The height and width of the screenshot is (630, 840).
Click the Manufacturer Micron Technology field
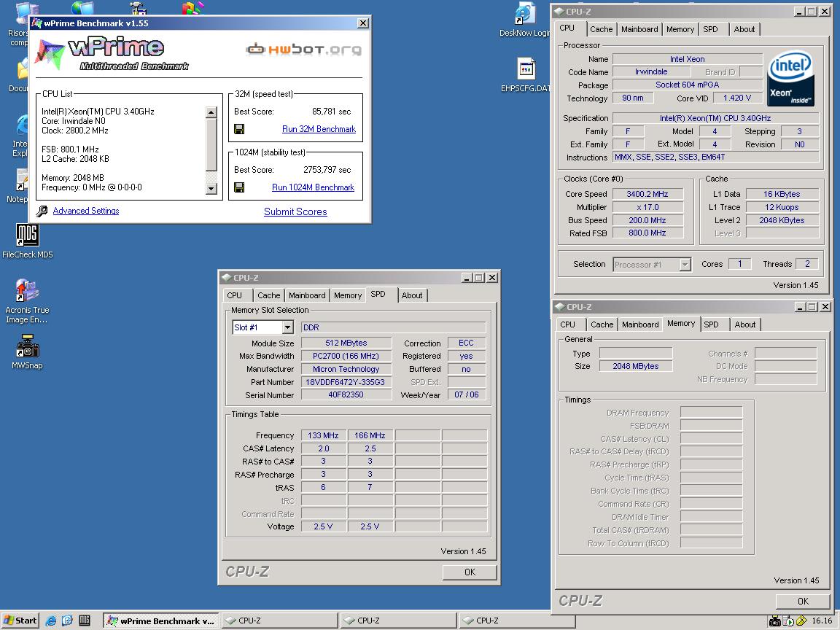(346, 369)
